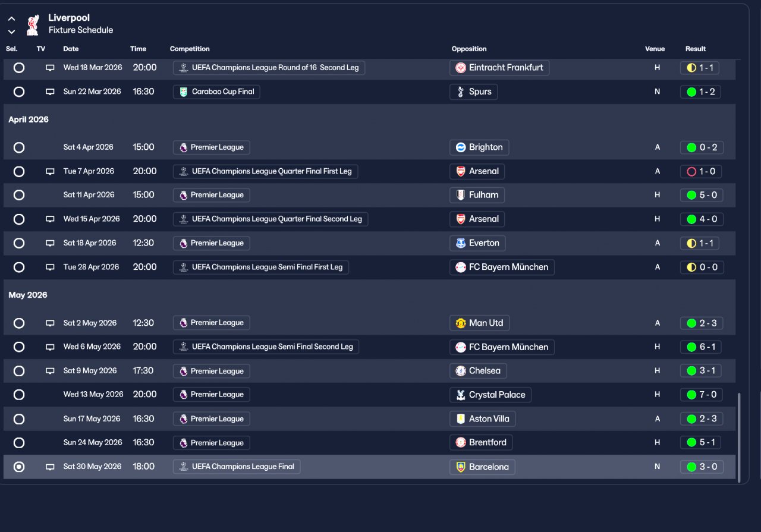
Task: Click the Brentford club crest
Action: (460, 443)
